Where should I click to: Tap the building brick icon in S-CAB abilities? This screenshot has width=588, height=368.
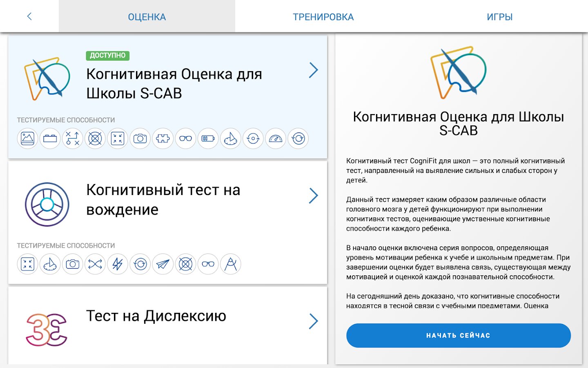click(x=50, y=139)
